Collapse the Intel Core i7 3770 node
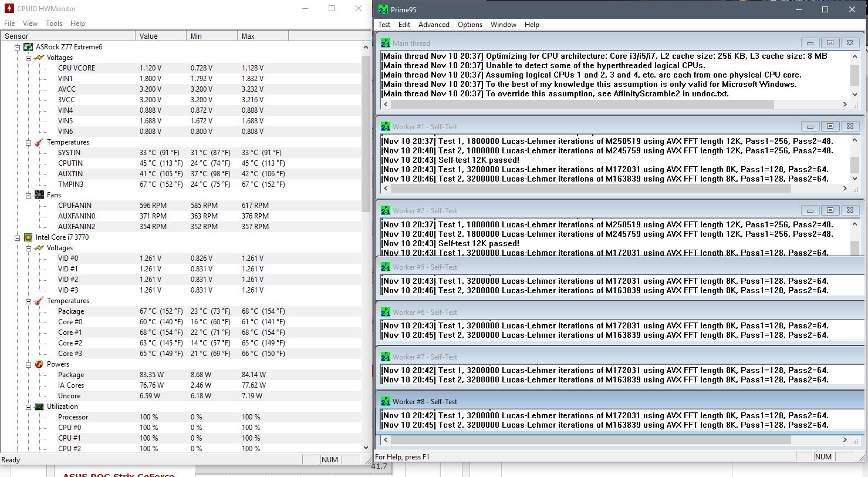The image size is (868, 477). tap(17, 237)
